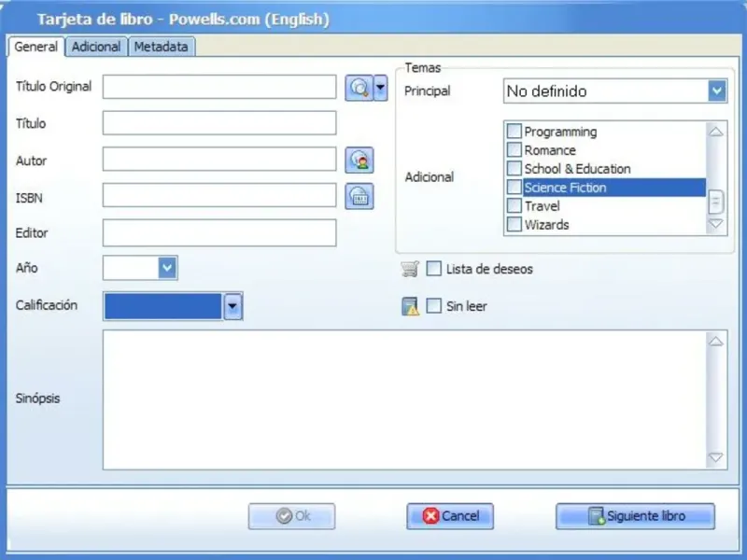Click the Siguiente libro button

pos(635,516)
